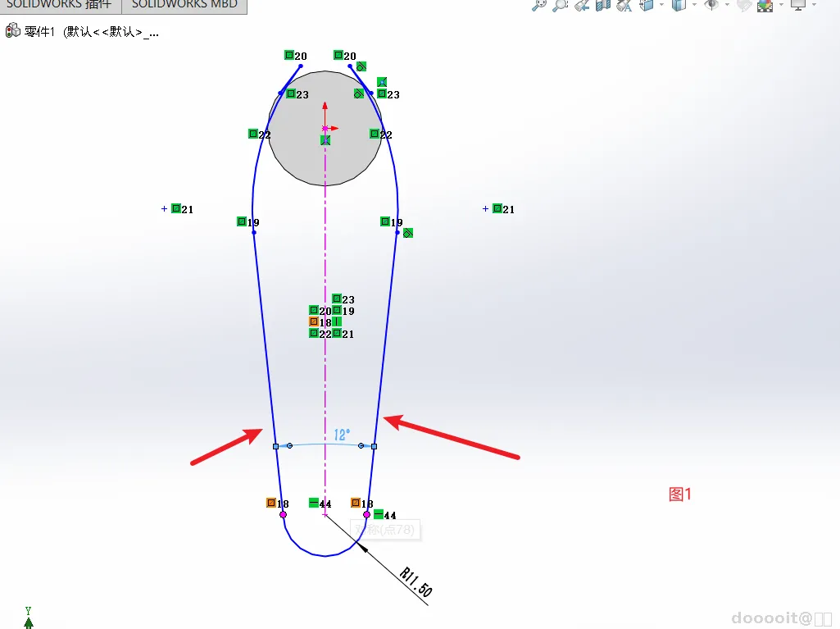This screenshot has width=840, height=629.
Task: Select the 12° angle dimension text
Action: pyautogui.click(x=342, y=435)
